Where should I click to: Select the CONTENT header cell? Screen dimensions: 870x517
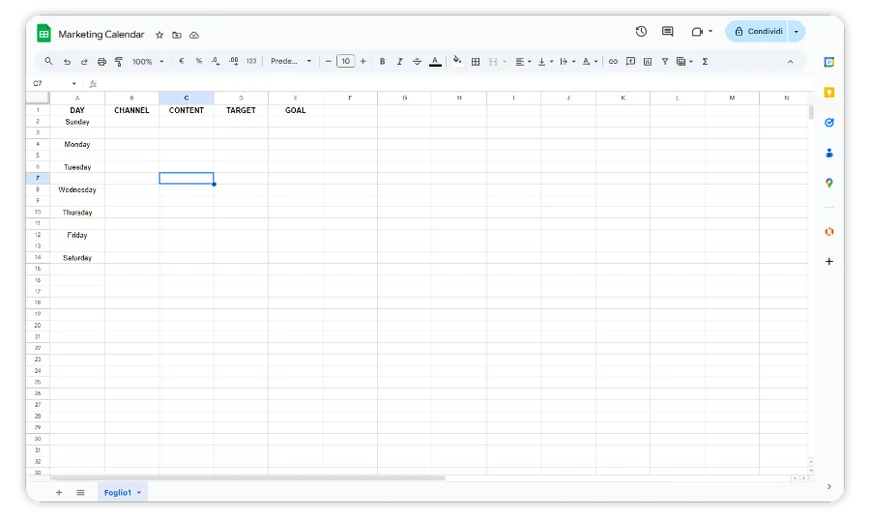pyautogui.click(x=186, y=110)
